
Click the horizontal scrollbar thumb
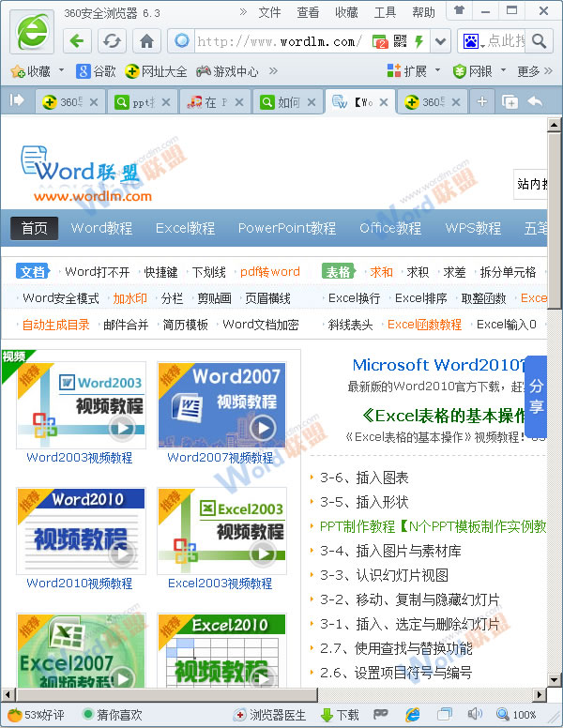coord(167,695)
